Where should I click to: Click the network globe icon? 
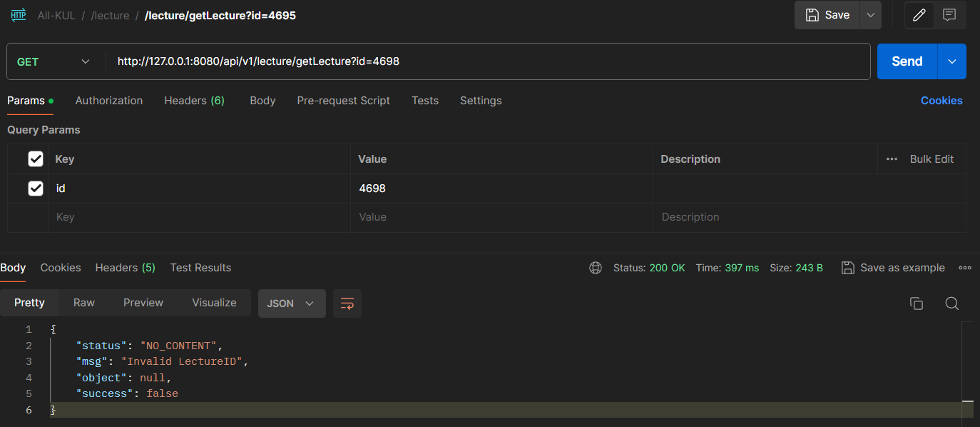coord(596,268)
